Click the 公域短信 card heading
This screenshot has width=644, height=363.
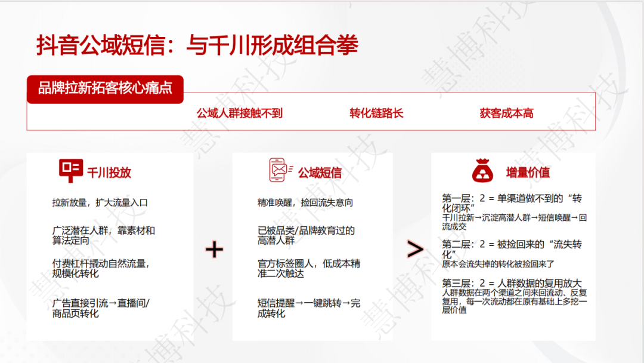(x=320, y=173)
